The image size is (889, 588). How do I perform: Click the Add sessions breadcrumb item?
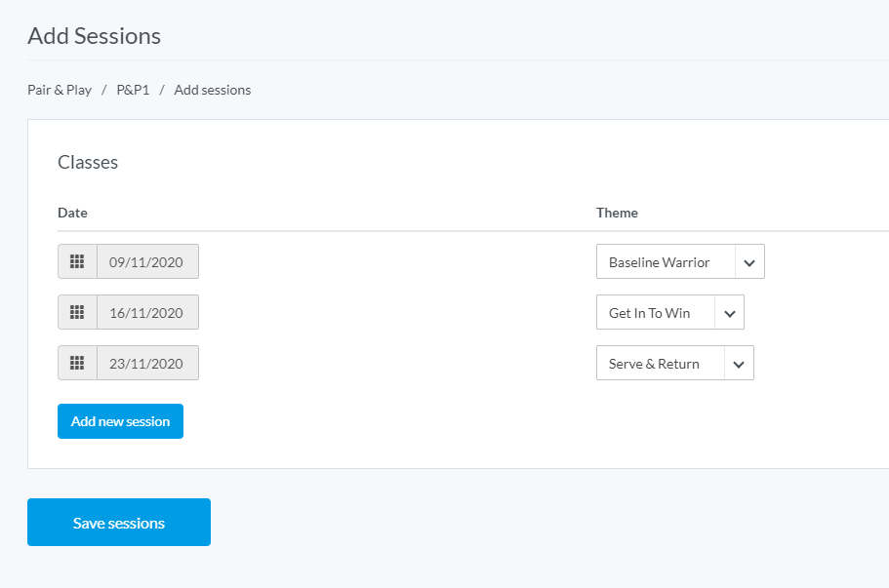(212, 90)
